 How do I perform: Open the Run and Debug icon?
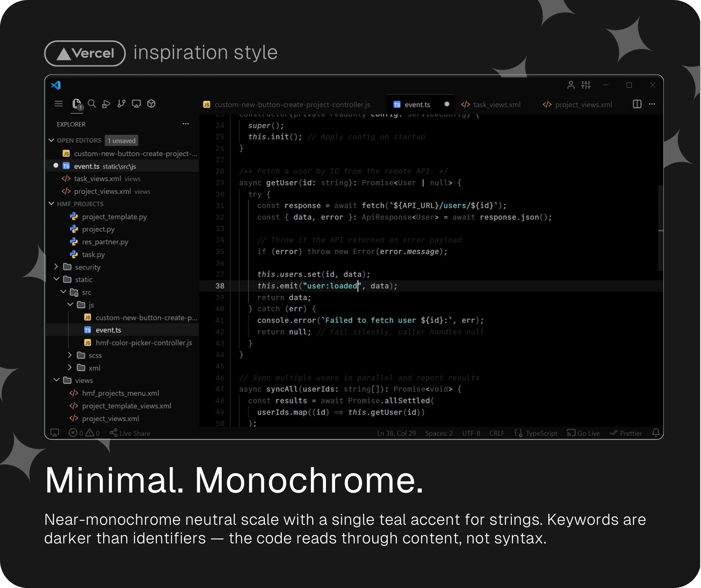[x=106, y=104]
